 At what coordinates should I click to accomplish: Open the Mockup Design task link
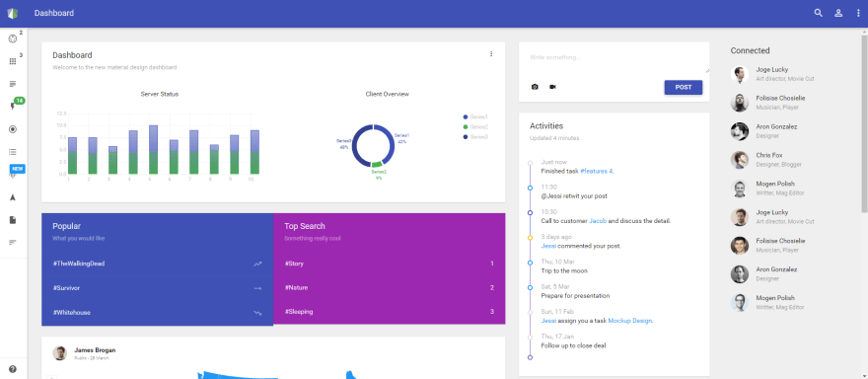click(630, 320)
